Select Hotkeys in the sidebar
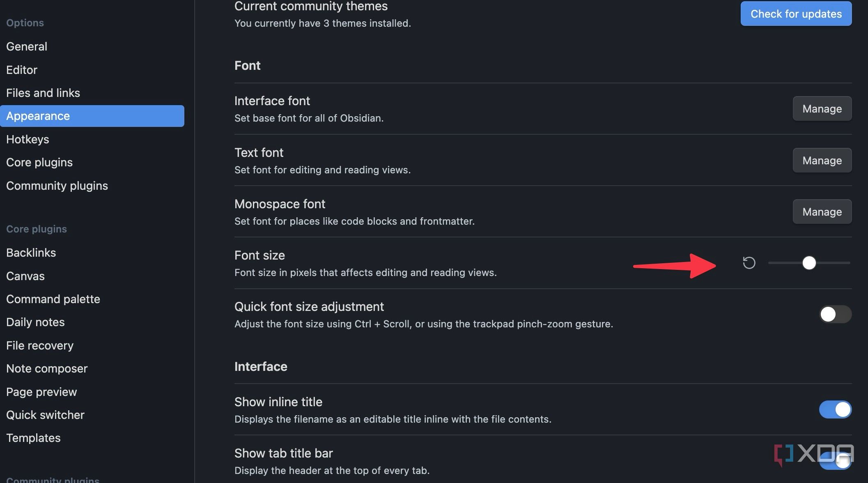868x483 pixels. coord(28,139)
